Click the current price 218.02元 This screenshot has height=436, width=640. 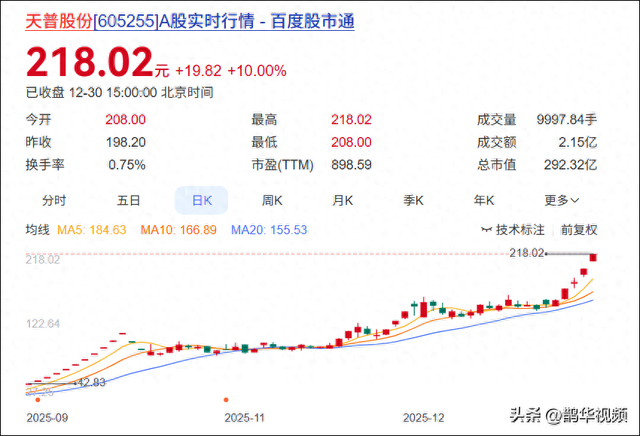[98, 62]
